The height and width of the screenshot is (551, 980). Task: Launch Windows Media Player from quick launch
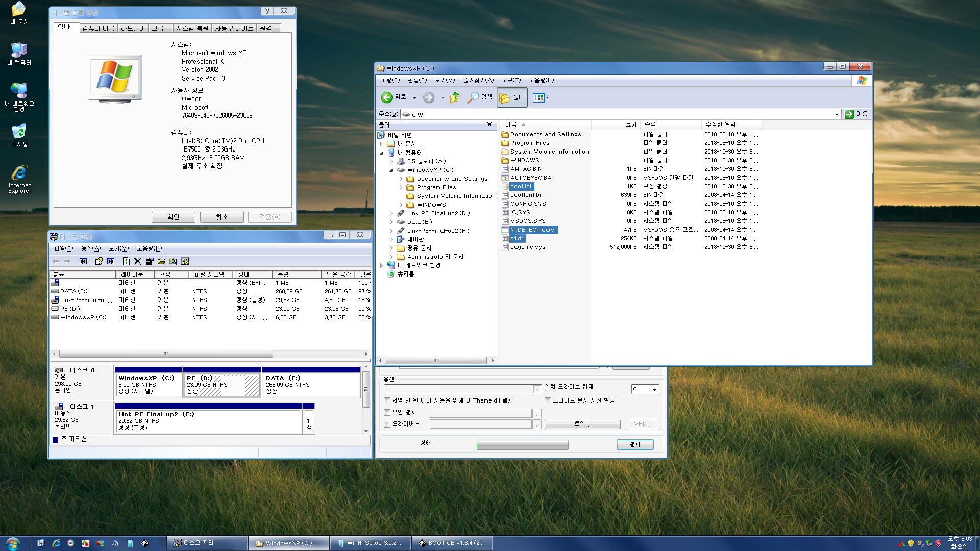(71, 543)
